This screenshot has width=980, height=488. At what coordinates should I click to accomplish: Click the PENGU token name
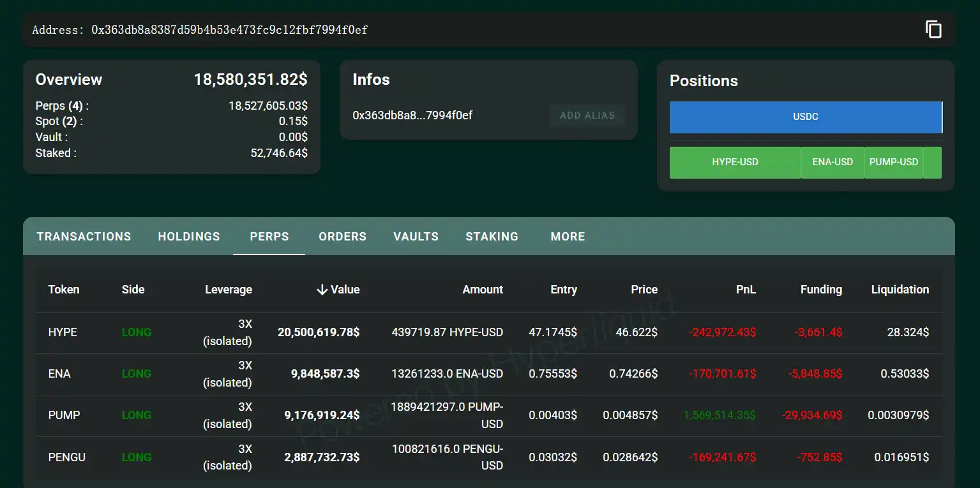66,457
